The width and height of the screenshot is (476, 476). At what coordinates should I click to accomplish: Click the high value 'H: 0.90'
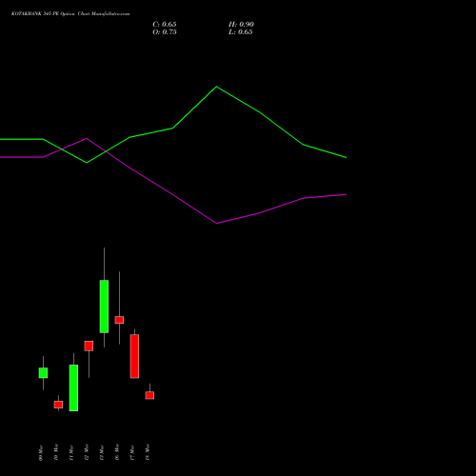point(241,25)
